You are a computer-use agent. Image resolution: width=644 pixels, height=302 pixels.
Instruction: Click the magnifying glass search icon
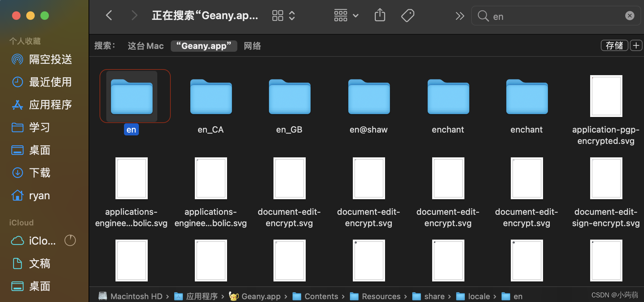click(x=483, y=16)
